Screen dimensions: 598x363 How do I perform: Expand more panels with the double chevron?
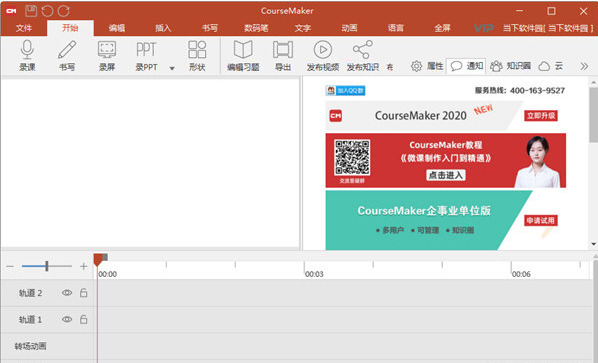[584, 66]
